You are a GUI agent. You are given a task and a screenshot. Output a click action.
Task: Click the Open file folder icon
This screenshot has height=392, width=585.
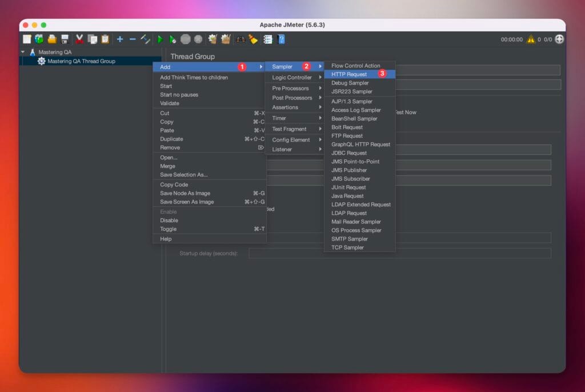(52, 39)
